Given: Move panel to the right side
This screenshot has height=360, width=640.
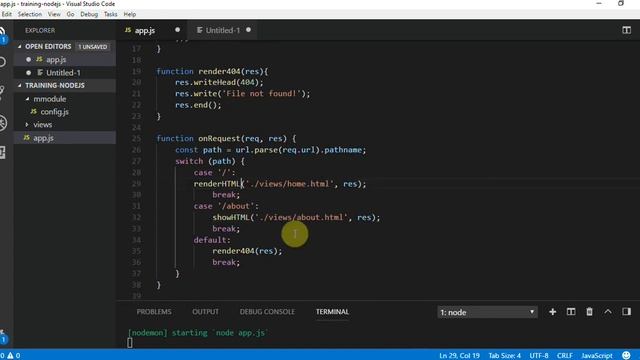Looking at the screenshot, I should [x=627, y=312].
